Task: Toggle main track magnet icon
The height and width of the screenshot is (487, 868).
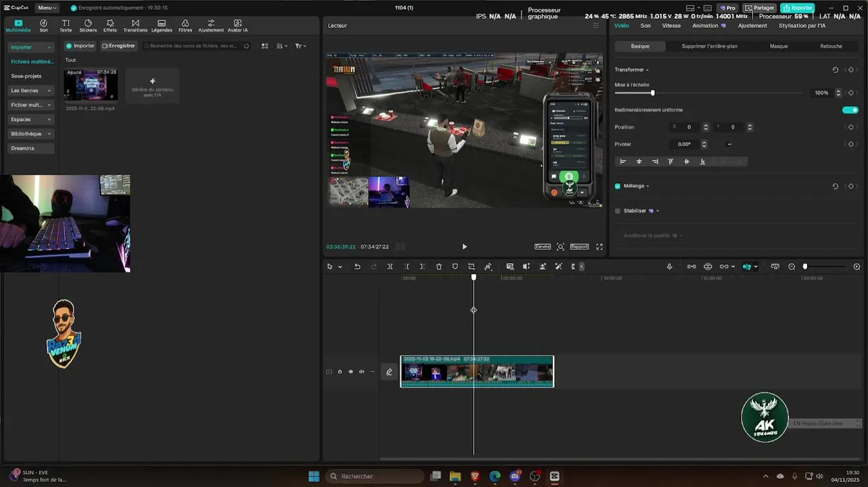Action: pyautogui.click(x=691, y=266)
